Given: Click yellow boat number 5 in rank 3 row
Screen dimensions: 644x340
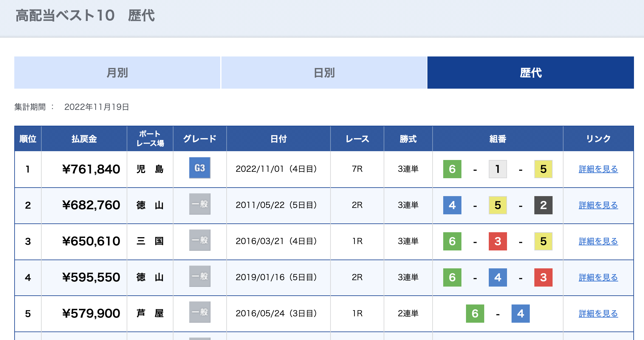Looking at the screenshot, I should pos(543,241).
